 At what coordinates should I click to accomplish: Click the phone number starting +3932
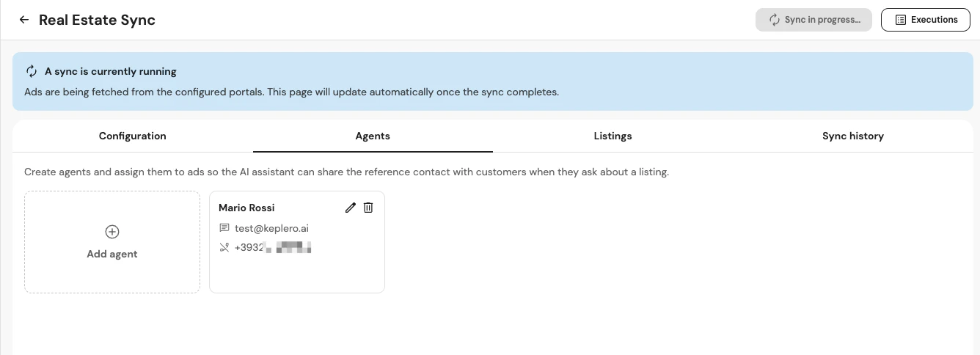tap(273, 248)
